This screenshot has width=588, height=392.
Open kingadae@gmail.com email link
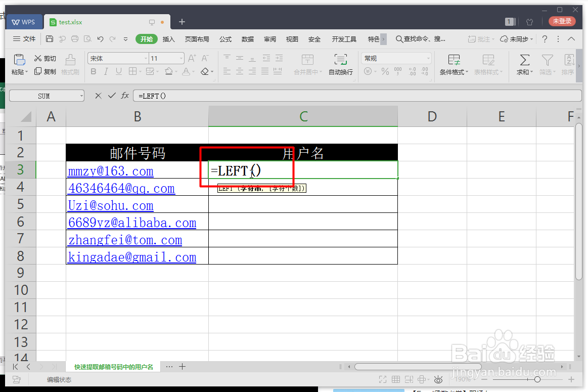click(x=132, y=257)
